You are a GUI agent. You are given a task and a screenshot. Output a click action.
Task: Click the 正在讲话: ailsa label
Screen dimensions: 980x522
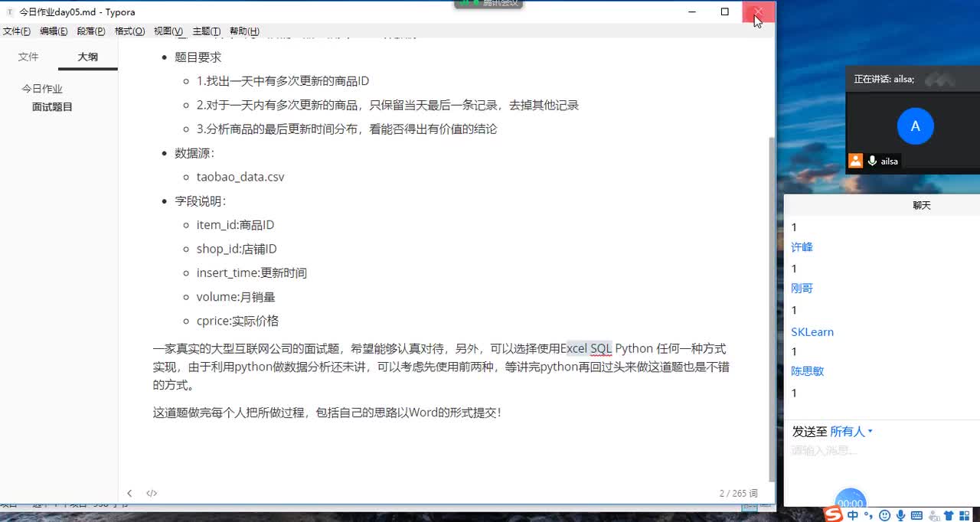884,79
